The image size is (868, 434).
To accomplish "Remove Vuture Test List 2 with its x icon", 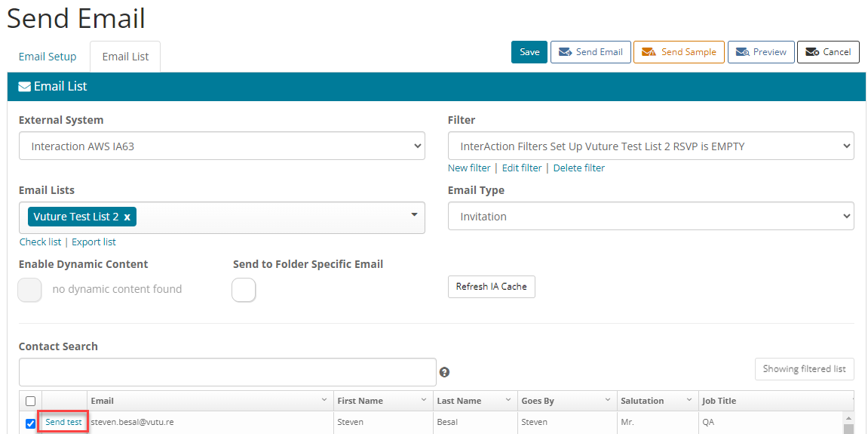I will (127, 217).
